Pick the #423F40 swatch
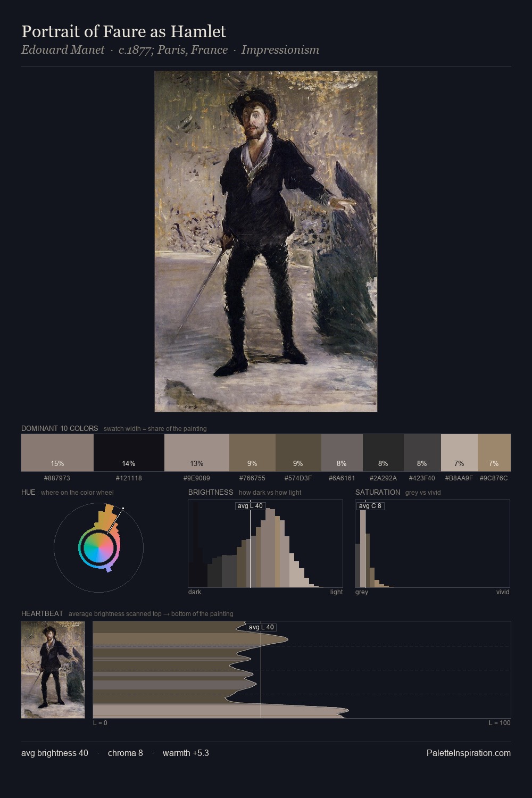This screenshot has width=532, height=798. 422,453
